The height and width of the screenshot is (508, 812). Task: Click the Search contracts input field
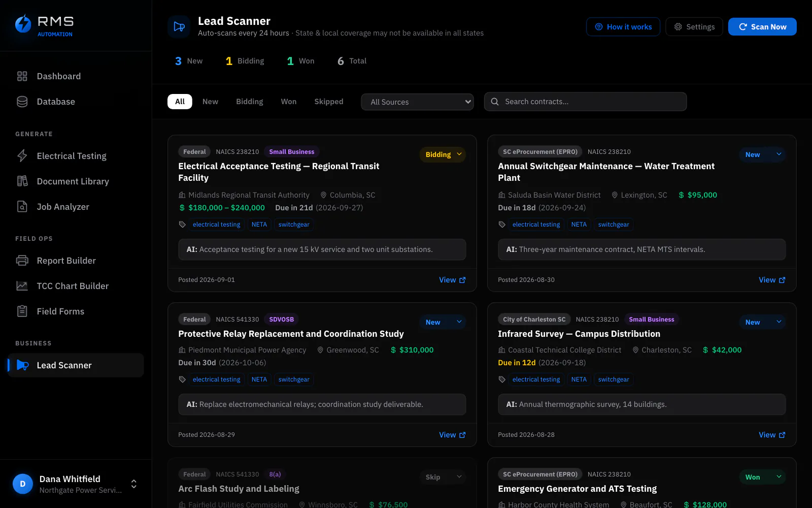(x=585, y=102)
